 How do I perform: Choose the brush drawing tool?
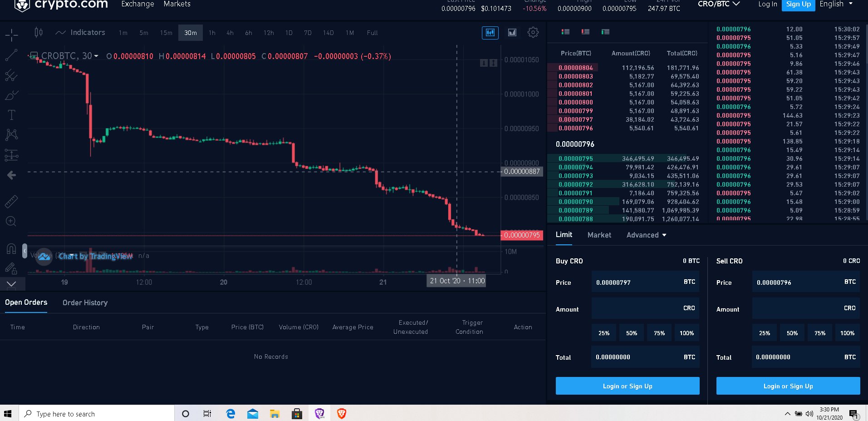tap(11, 95)
